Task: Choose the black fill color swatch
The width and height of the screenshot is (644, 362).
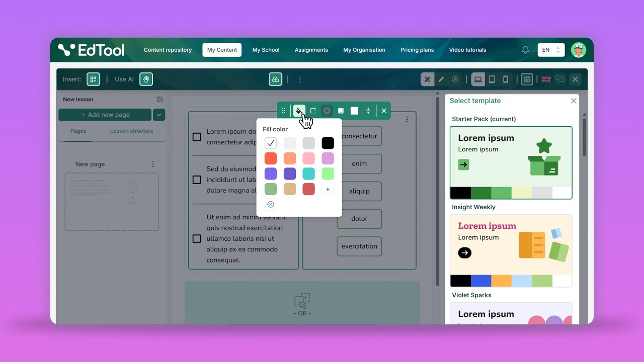Action: pyautogui.click(x=328, y=143)
